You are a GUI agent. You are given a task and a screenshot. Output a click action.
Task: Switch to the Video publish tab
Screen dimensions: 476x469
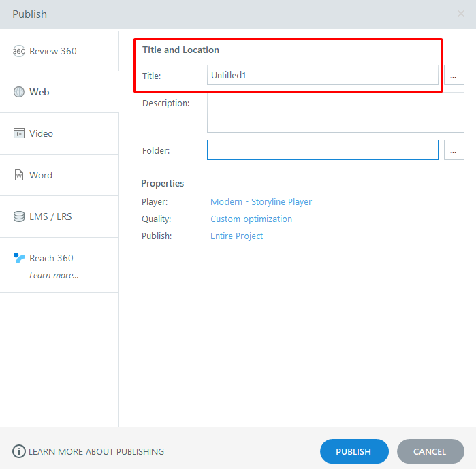click(x=41, y=133)
